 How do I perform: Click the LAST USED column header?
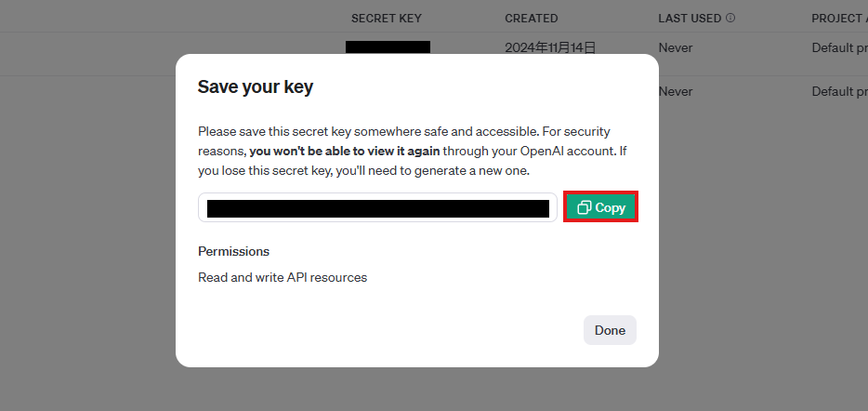pos(690,18)
